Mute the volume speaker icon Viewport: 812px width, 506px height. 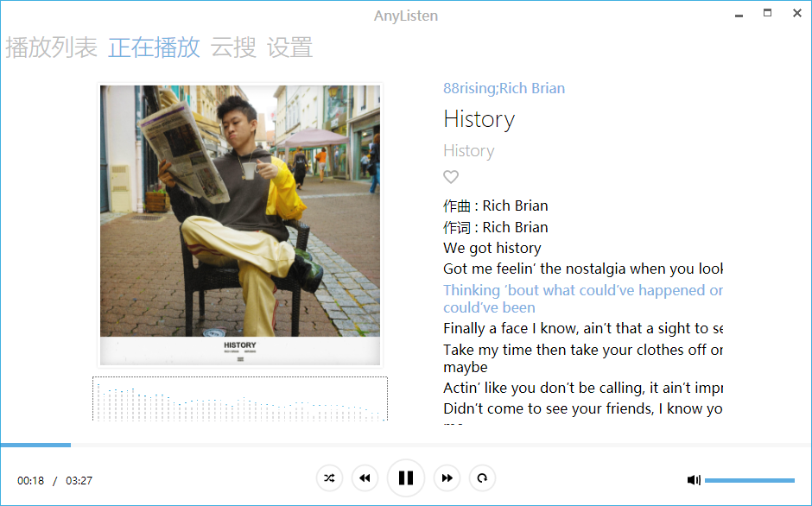(694, 480)
